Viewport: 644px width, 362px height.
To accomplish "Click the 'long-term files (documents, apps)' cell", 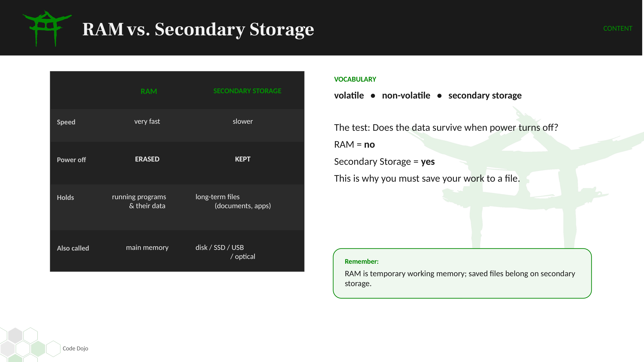I will (233, 201).
